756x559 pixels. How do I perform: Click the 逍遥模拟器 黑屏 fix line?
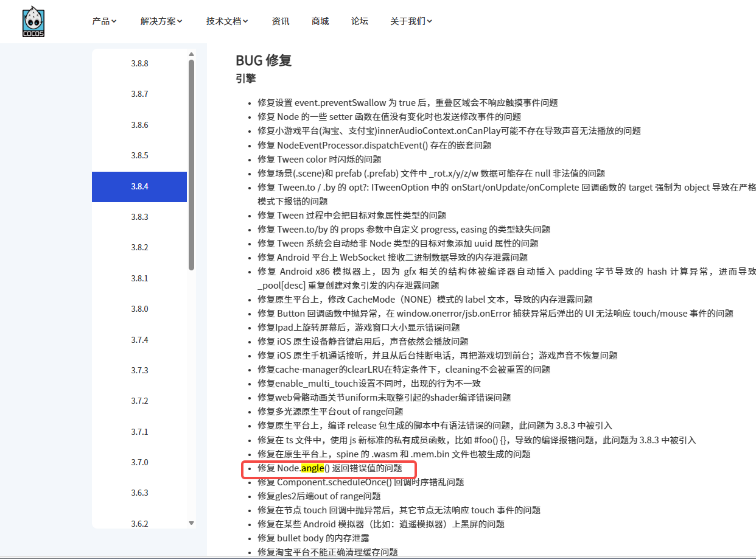pyautogui.click(x=381, y=524)
